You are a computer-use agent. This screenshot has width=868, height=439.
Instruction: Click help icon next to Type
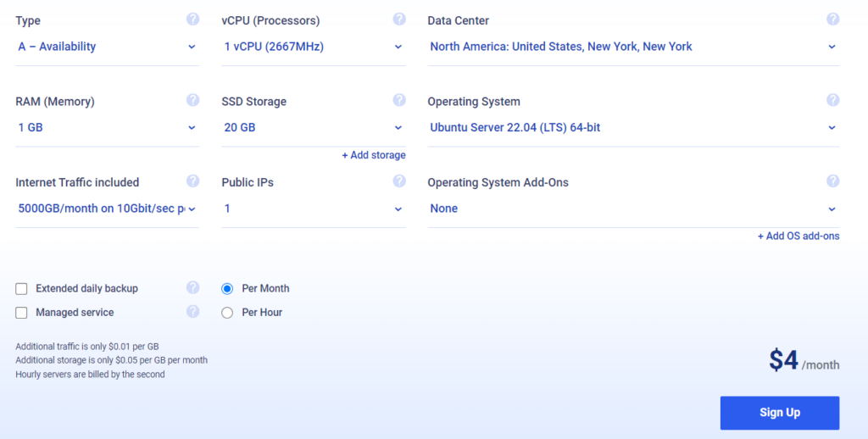[192, 19]
